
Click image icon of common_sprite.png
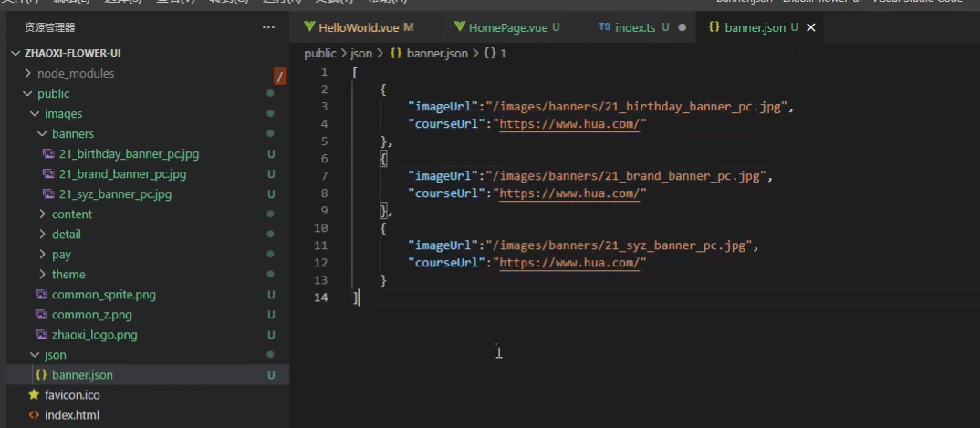pos(41,294)
